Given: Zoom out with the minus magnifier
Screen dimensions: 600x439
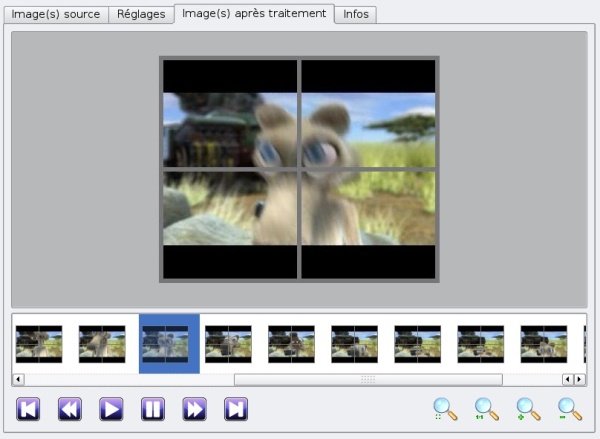Looking at the screenshot, I should pos(570,409).
